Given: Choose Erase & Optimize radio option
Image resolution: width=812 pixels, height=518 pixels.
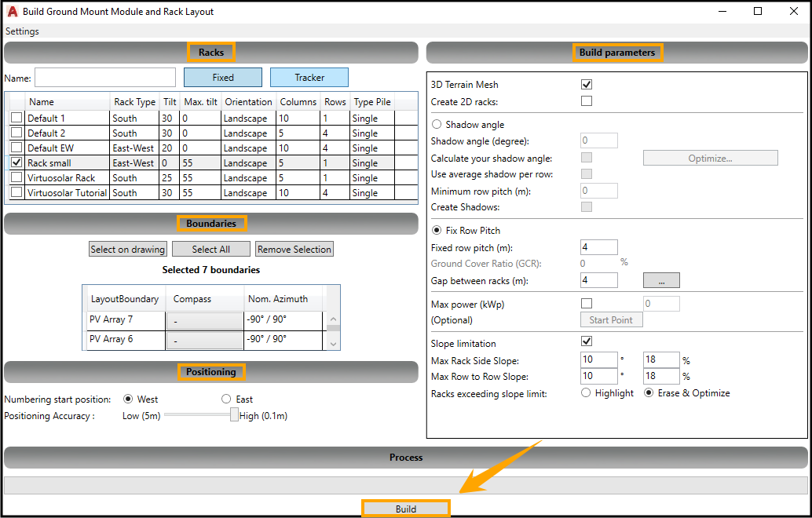Looking at the screenshot, I should click(649, 392).
